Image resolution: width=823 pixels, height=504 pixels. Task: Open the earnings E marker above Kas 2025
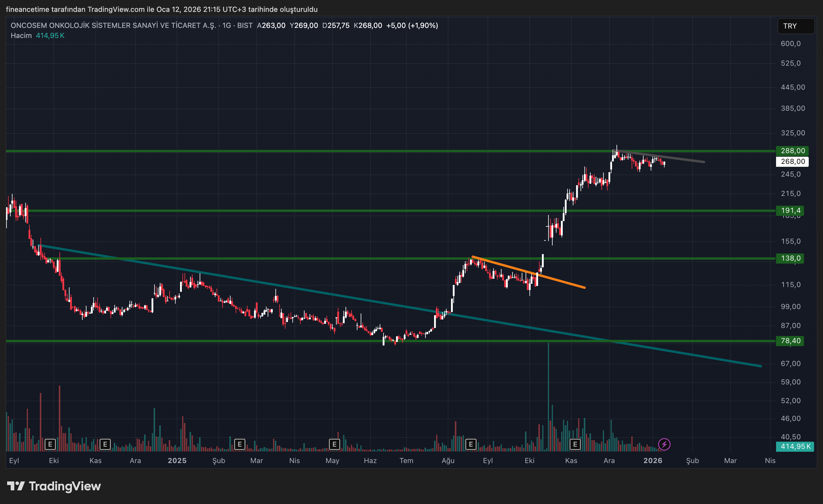[x=575, y=444]
